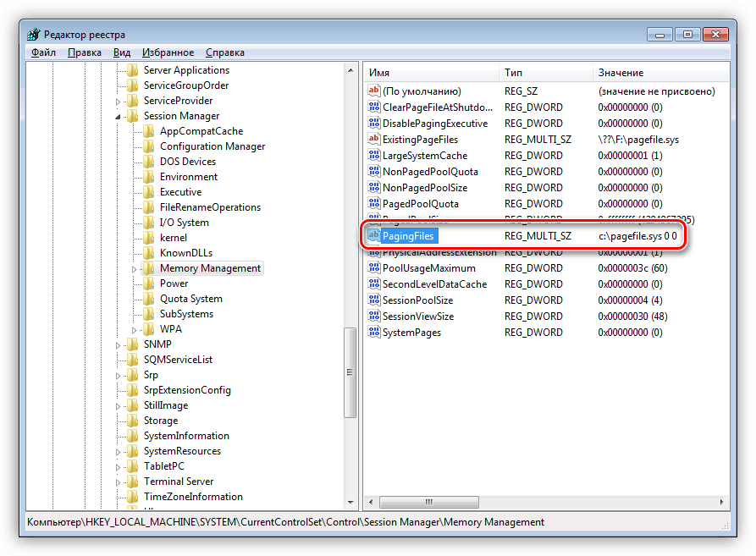
Task: Select the Configuration Manager tree item
Action: [x=212, y=146]
